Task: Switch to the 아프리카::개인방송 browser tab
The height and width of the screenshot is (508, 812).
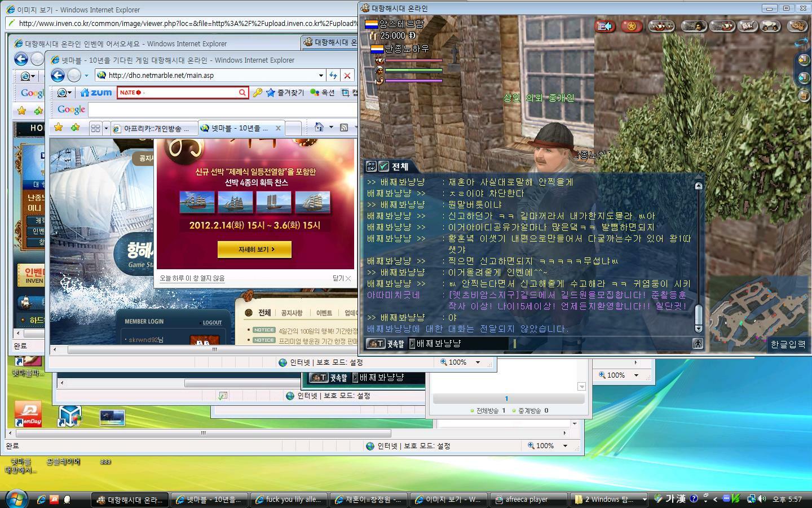Action: (154, 128)
